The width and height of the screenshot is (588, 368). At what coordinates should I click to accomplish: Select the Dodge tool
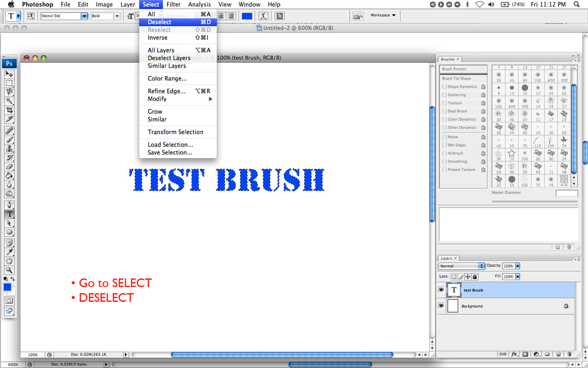[x=9, y=193]
